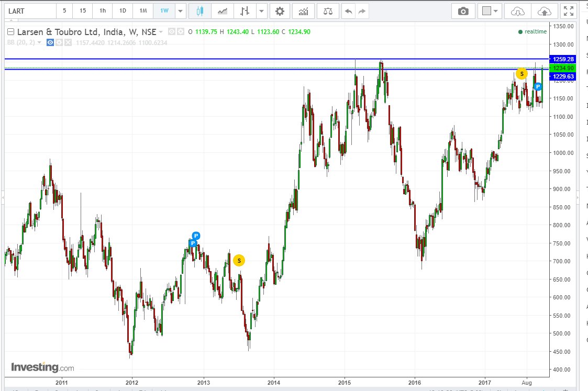Click the blue P marker near Aug 2017
This screenshot has height=391, width=588.
538,86
